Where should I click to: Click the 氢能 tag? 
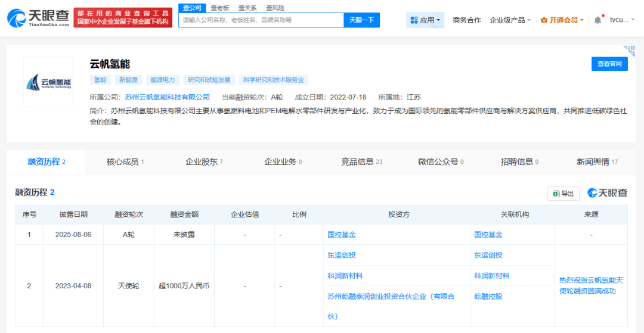(100, 80)
